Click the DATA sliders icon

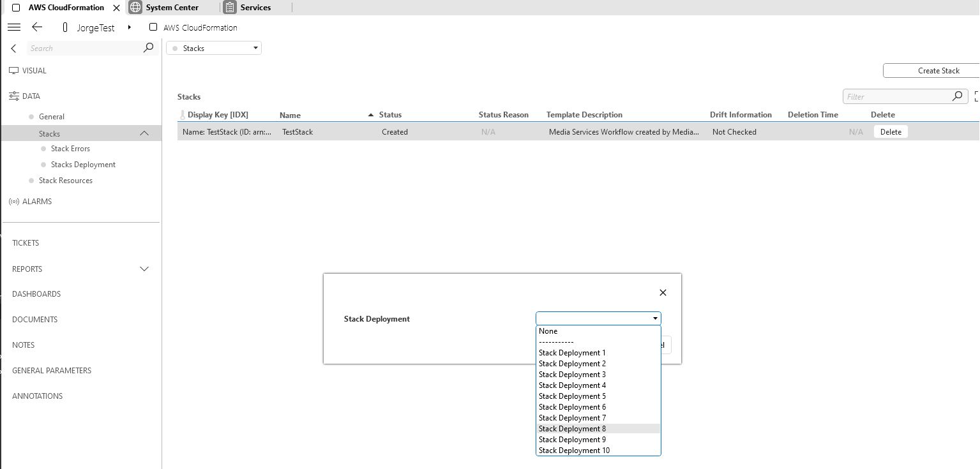tap(13, 96)
